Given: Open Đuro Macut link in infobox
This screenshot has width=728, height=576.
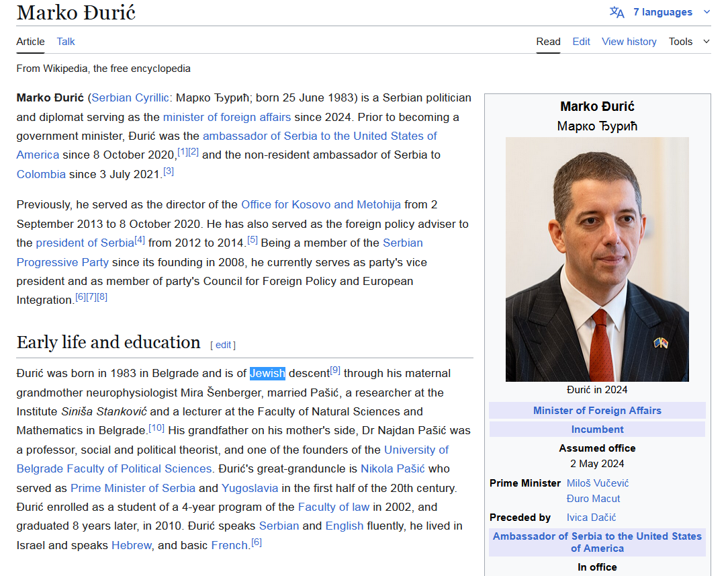Looking at the screenshot, I should [x=593, y=499].
